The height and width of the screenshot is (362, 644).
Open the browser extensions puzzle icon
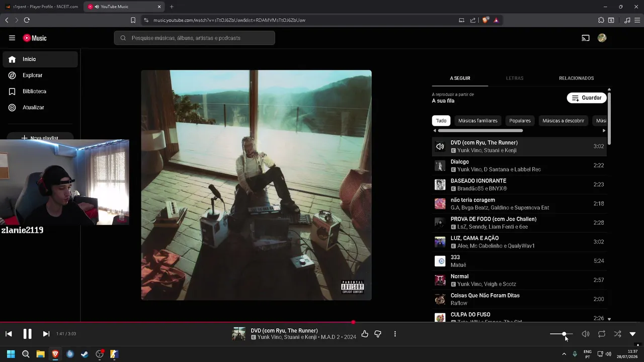click(601, 20)
